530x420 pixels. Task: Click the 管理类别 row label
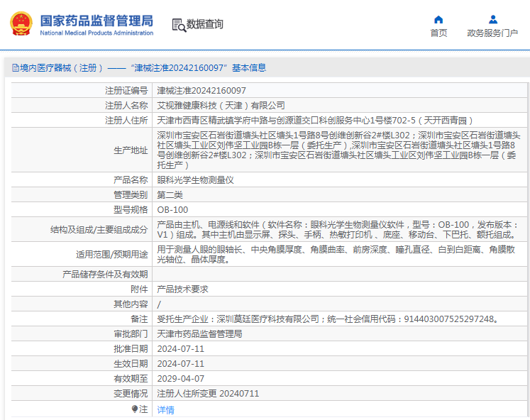[x=131, y=194]
